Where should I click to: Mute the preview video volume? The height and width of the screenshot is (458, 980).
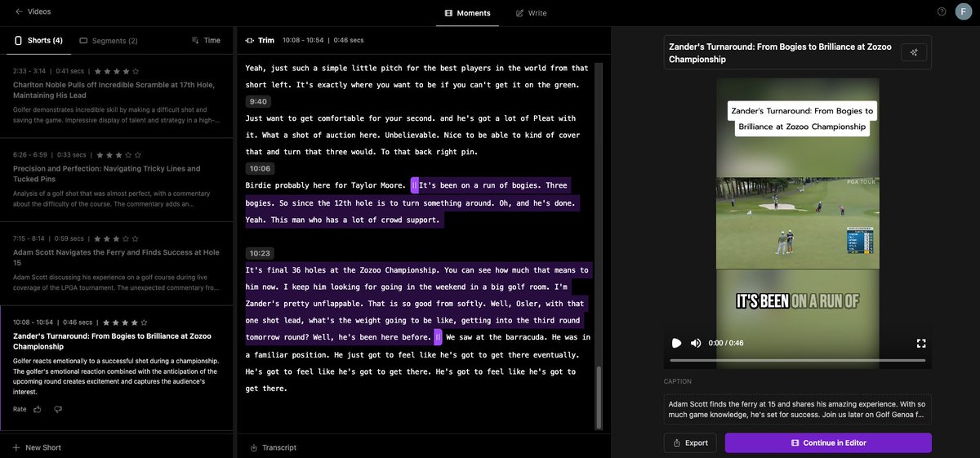pyautogui.click(x=696, y=343)
